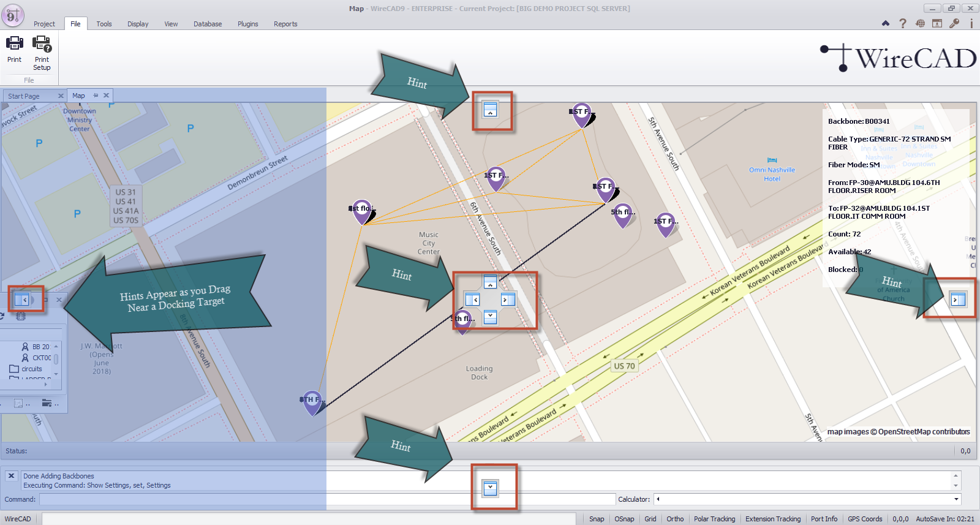The height and width of the screenshot is (525, 980).
Task: Toggle OSnap in the status bar
Action: point(624,519)
